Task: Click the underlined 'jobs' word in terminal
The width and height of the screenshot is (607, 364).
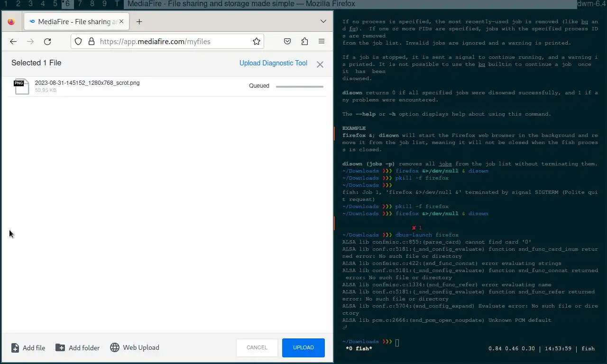Action: [x=445, y=164]
